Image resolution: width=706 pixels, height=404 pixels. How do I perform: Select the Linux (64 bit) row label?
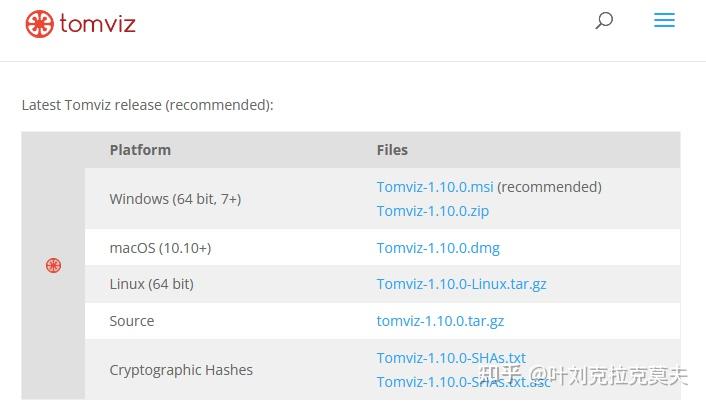tap(151, 284)
